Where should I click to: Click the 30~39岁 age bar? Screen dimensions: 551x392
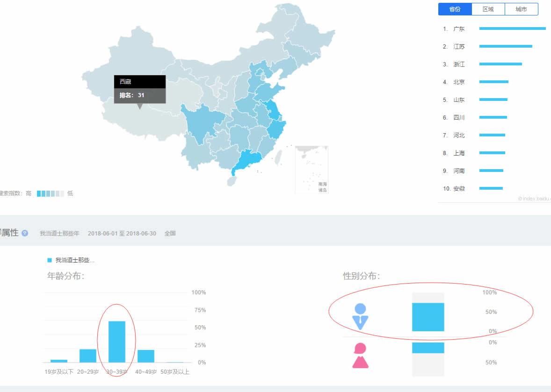pyautogui.click(x=117, y=342)
